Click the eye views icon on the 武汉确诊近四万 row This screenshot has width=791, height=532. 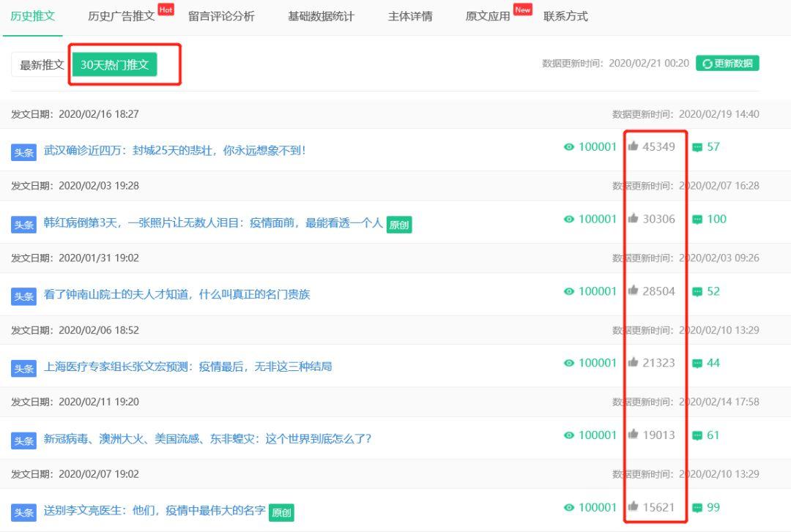coord(569,147)
